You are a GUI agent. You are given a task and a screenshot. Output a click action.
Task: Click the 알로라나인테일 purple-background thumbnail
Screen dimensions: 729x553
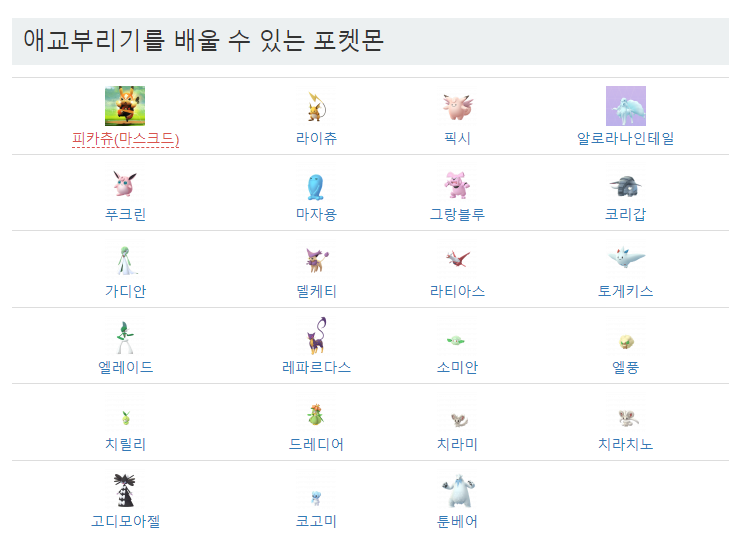(x=625, y=106)
